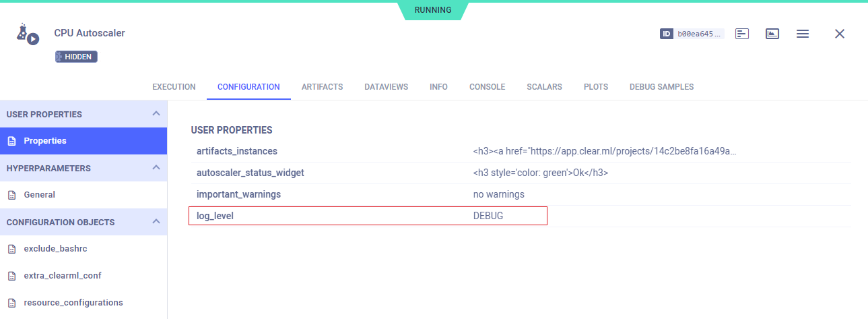The width and height of the screenshot is (868, 319).
Task: Collapse the User Properties section
Action: [156, 113]
